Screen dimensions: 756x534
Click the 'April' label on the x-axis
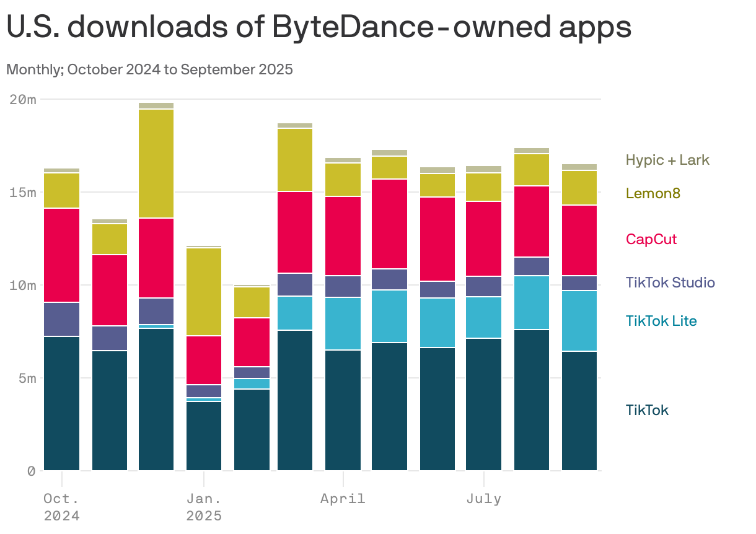click(343, 498)
